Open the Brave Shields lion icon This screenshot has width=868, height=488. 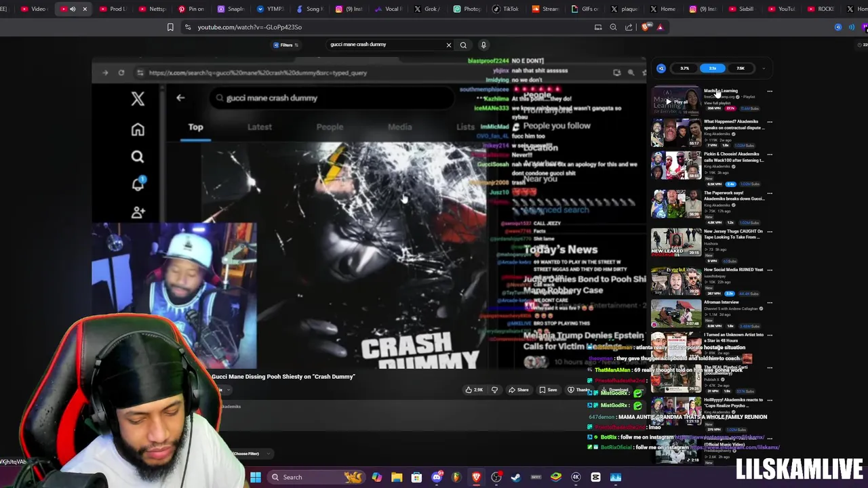click(645, 27)
